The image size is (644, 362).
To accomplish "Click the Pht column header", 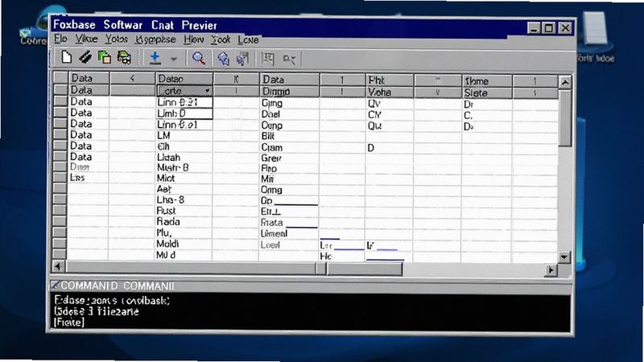I will pos(390,80).
